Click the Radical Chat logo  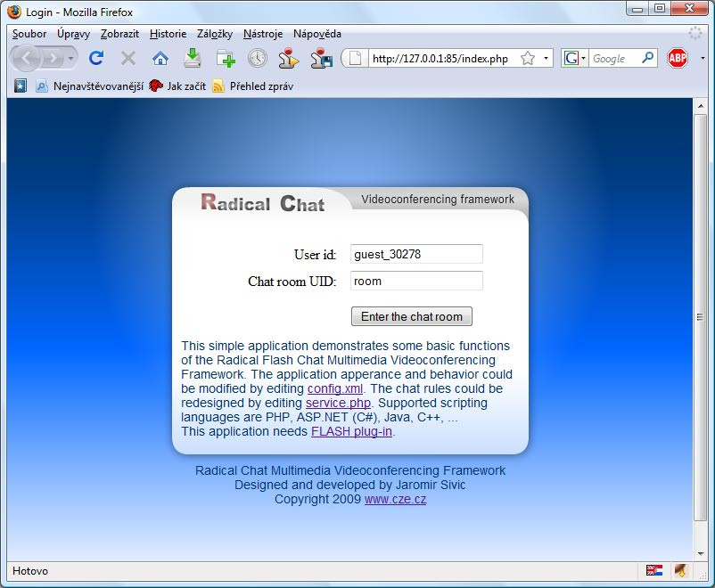(x=263, y=203)
